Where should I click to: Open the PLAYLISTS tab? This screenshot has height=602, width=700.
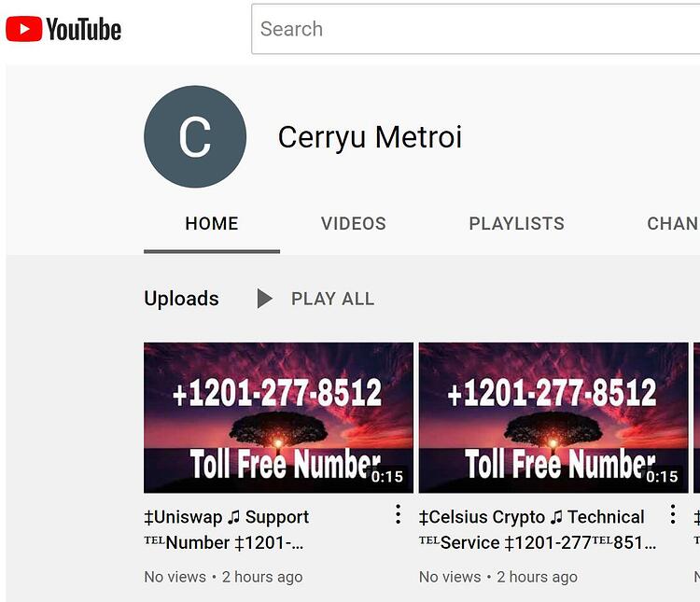pyautogui.click(x=516, y=224)
